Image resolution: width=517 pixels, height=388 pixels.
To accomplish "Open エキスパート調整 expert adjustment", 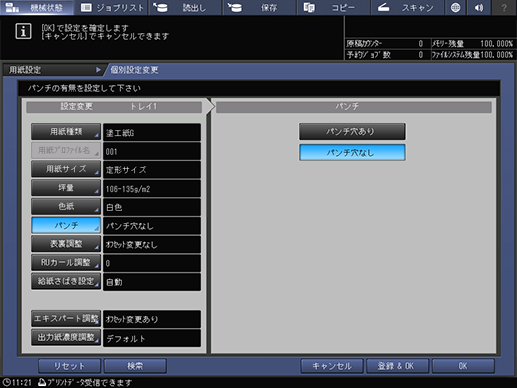I will tap(66, 319).
